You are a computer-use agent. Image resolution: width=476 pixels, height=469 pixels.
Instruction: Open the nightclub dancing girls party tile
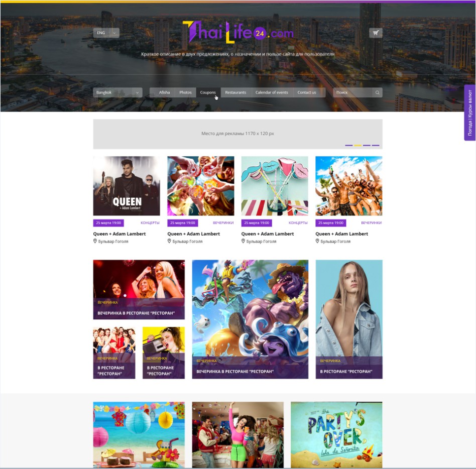139,290
